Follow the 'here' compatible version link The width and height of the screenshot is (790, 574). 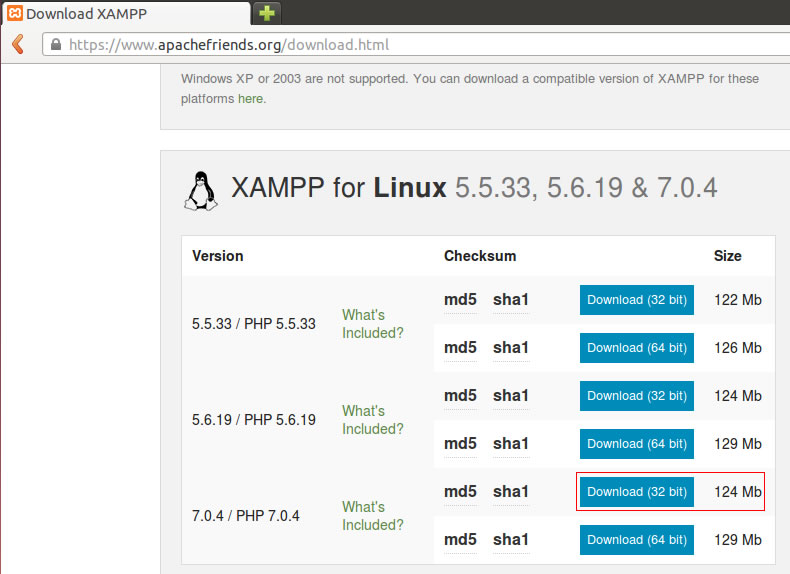250,99
